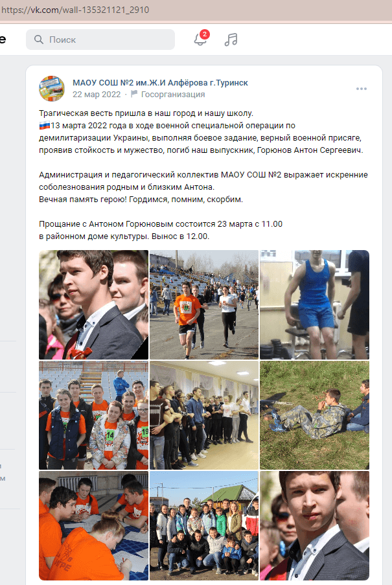Click the browser address bar URL
Viewport: 392px width, 585px height.
point(75,10)
